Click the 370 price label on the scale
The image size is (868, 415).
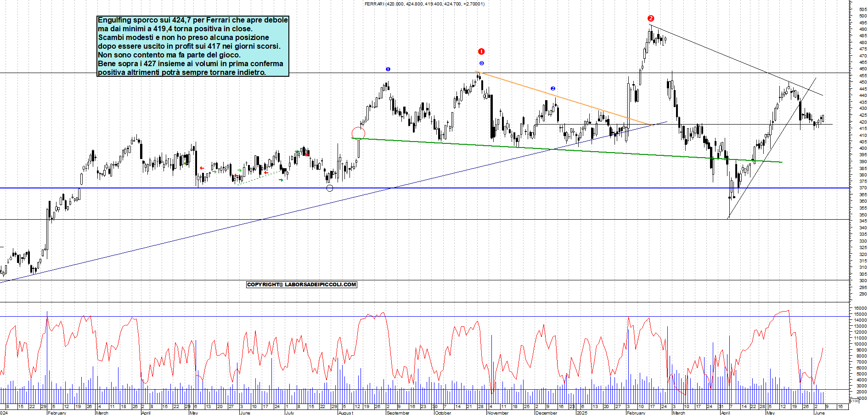tap(863, 188)
